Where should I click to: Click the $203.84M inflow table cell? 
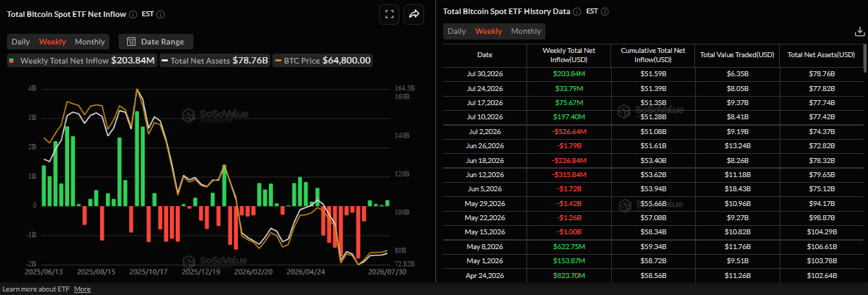coord(569,73)
